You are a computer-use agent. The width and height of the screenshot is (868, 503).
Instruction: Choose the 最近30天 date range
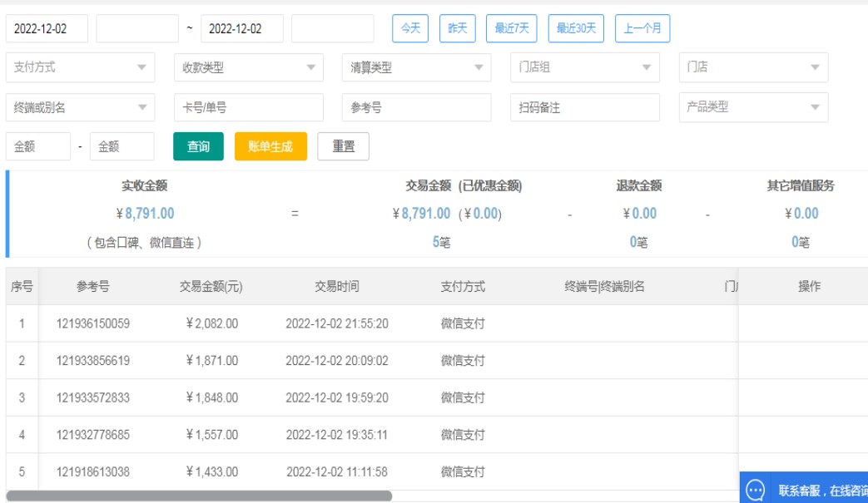pos(576,28)
